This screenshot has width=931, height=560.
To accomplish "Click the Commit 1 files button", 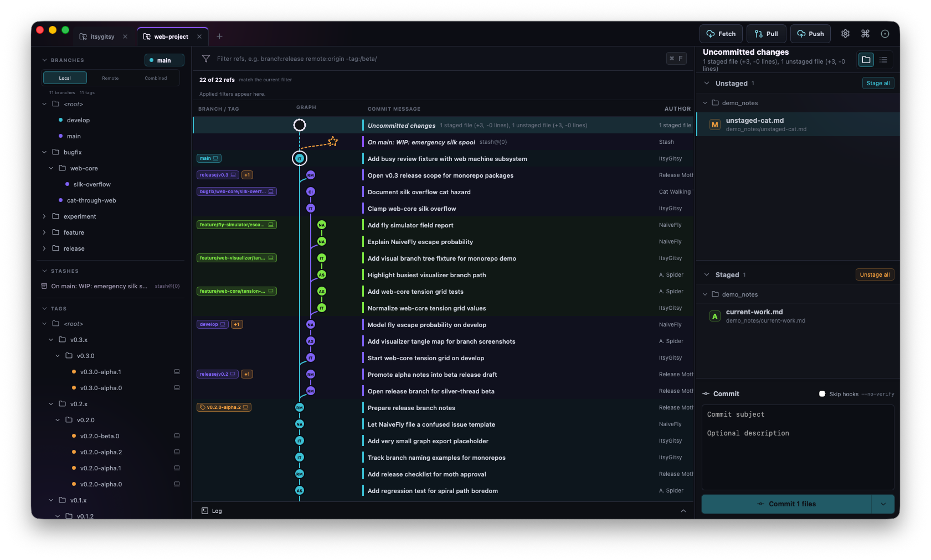I will coord(786,504).
